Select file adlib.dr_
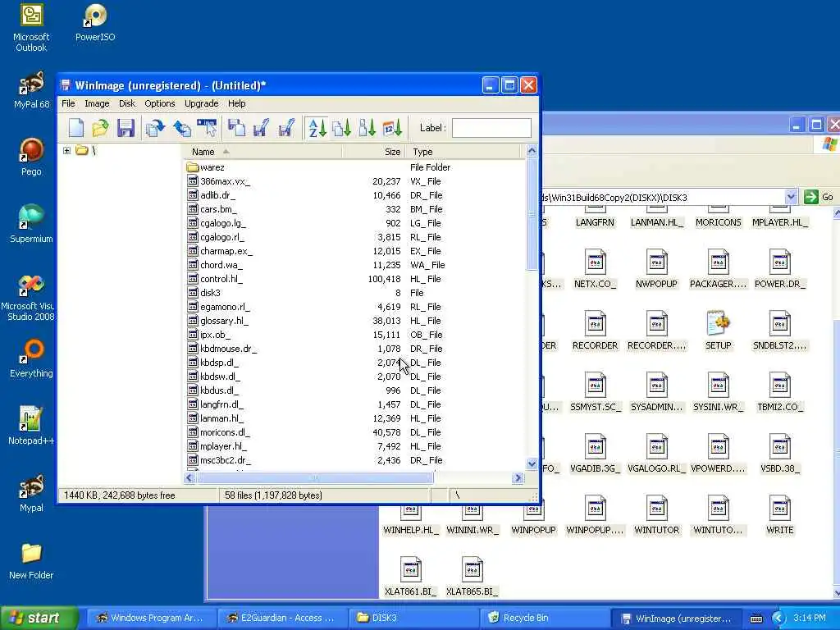840x630 pixels. pos(211,195)
